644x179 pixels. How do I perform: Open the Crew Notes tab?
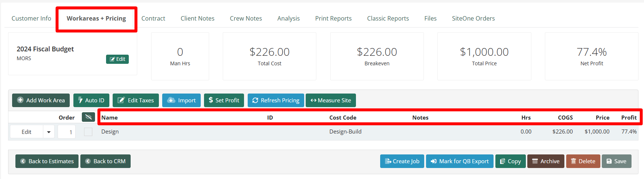click(246, 18)
